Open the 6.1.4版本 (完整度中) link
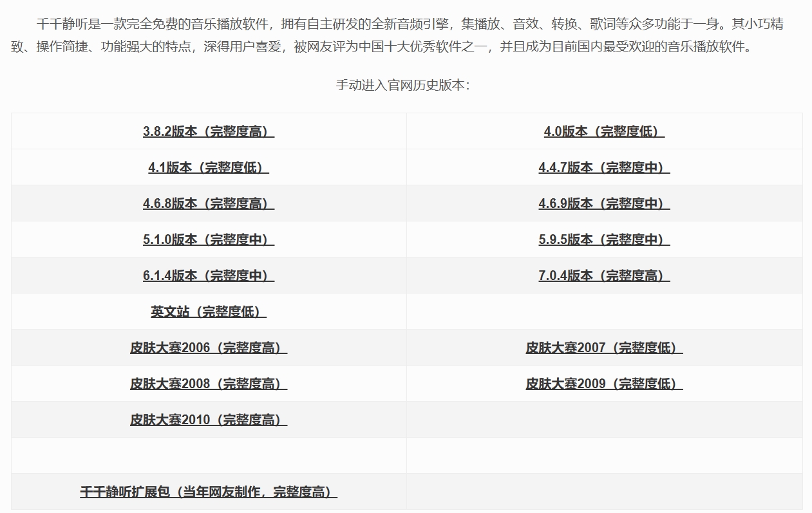The width and height of the screenshot is (812, 513). tap(208, 275)
